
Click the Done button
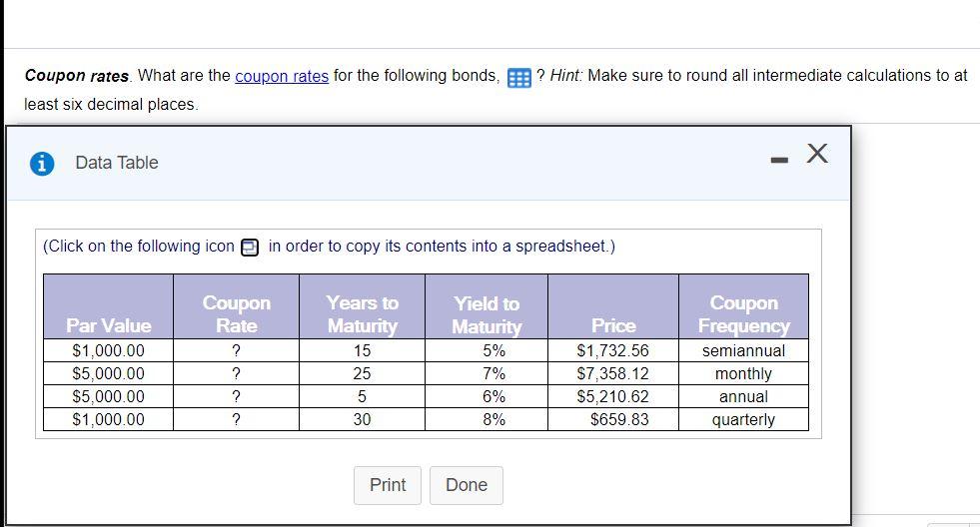(x=467, y=485)
